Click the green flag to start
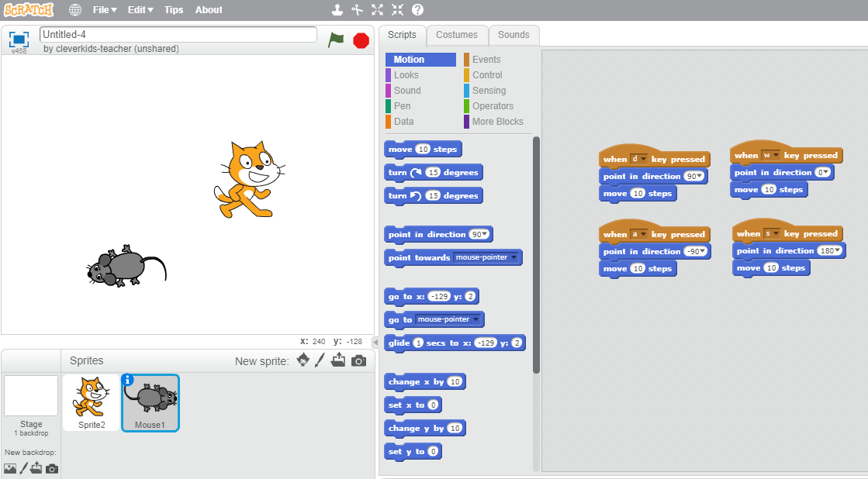The width and height of the screenshot is (868, 479). pos(336,40)
